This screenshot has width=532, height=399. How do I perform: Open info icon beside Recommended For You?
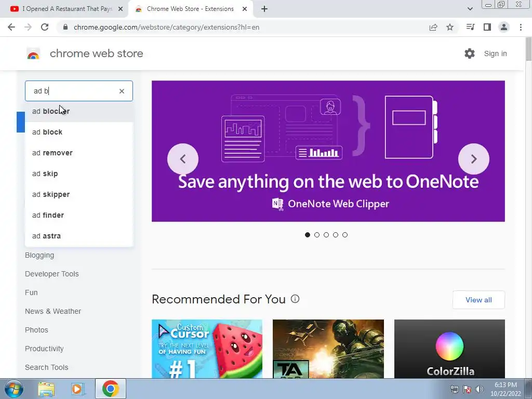(295, 299)
